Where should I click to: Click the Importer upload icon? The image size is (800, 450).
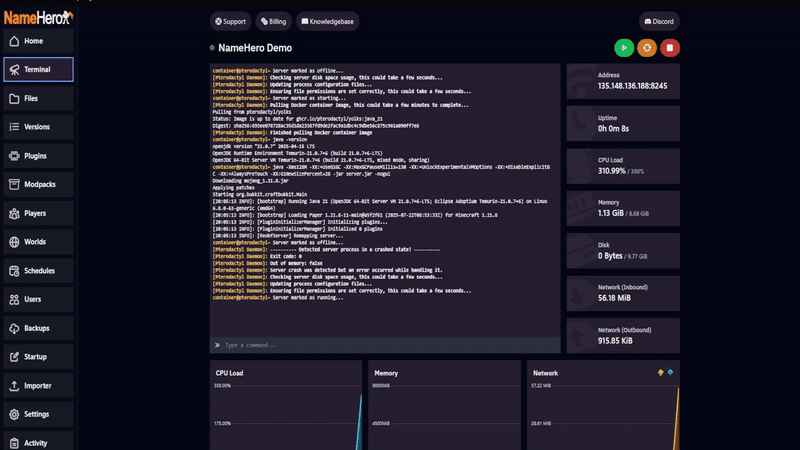coord(14,386)
